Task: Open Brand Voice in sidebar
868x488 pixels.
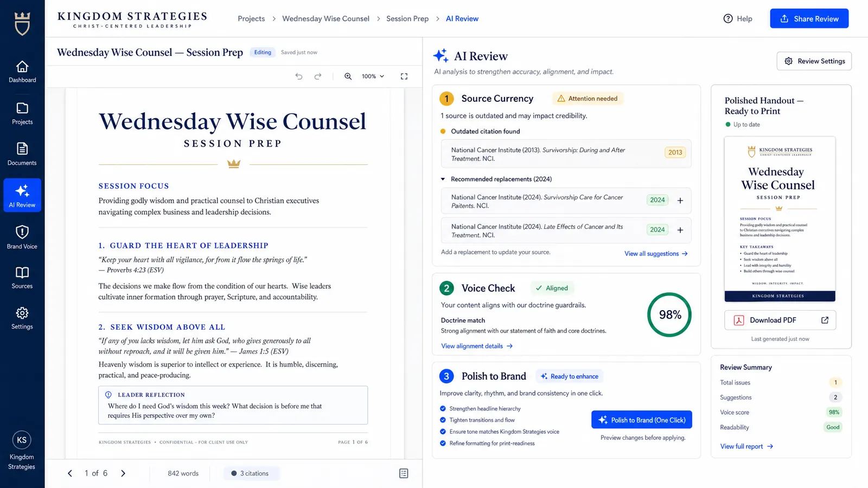Action: click(22, 237)
